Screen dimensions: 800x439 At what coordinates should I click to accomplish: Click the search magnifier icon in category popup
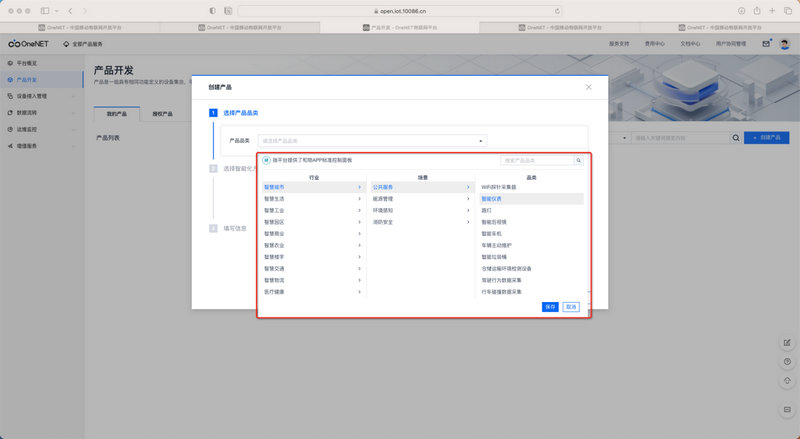pyautogui.click(x=578, y=160)
